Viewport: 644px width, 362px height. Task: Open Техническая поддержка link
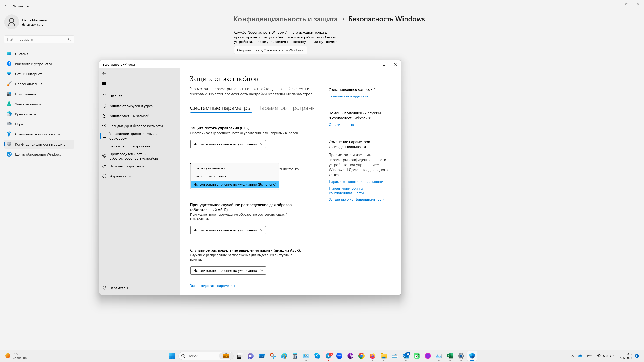[348, 96]
